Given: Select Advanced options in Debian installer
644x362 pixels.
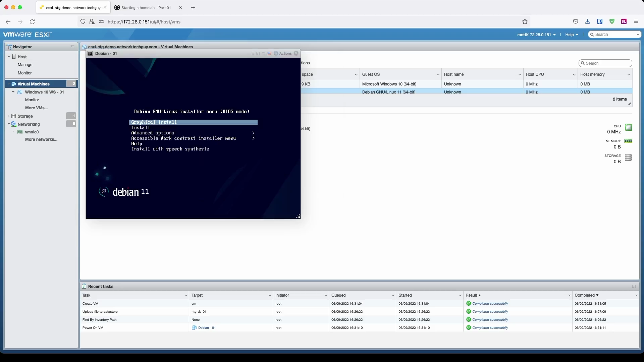Looking at the screenshot, I should [x=153, y=133].
